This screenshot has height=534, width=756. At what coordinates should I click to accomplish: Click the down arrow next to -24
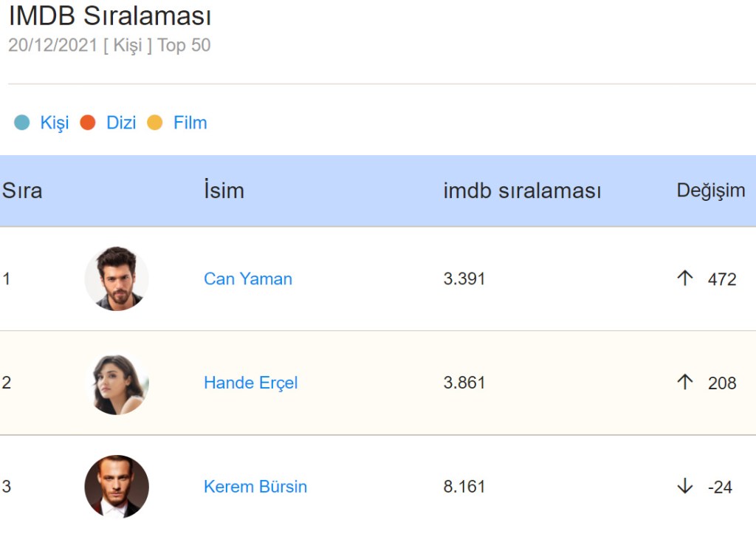(x=685, y=486)
